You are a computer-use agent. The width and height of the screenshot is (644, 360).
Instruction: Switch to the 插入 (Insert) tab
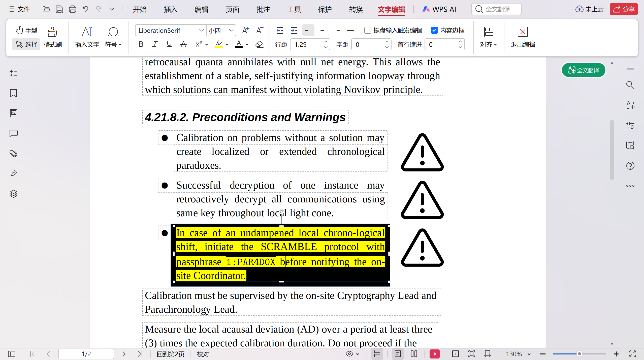[171, 10]
